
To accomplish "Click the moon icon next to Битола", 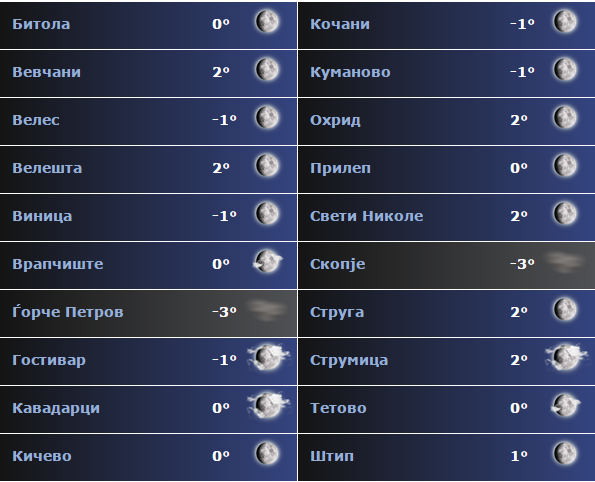I will [267, 22].
